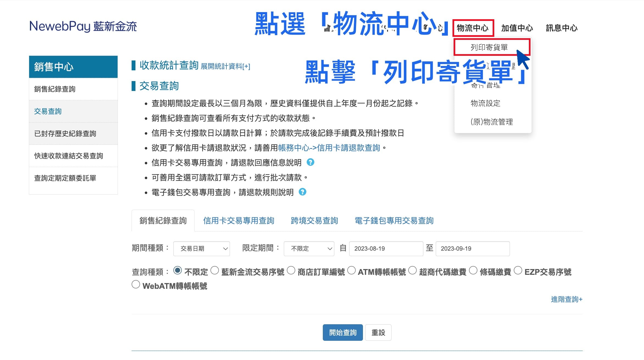Open 交易查詢 in sidebar

click(x=73, y=112)
